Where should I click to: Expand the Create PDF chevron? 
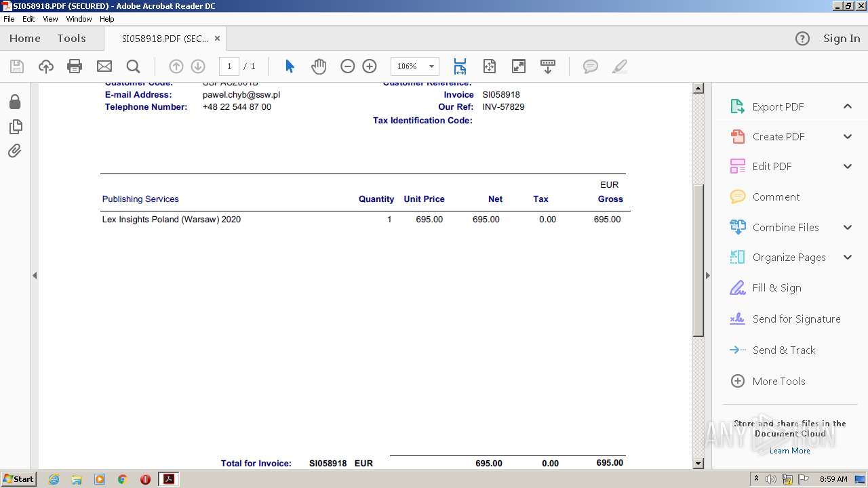(848, 136)
